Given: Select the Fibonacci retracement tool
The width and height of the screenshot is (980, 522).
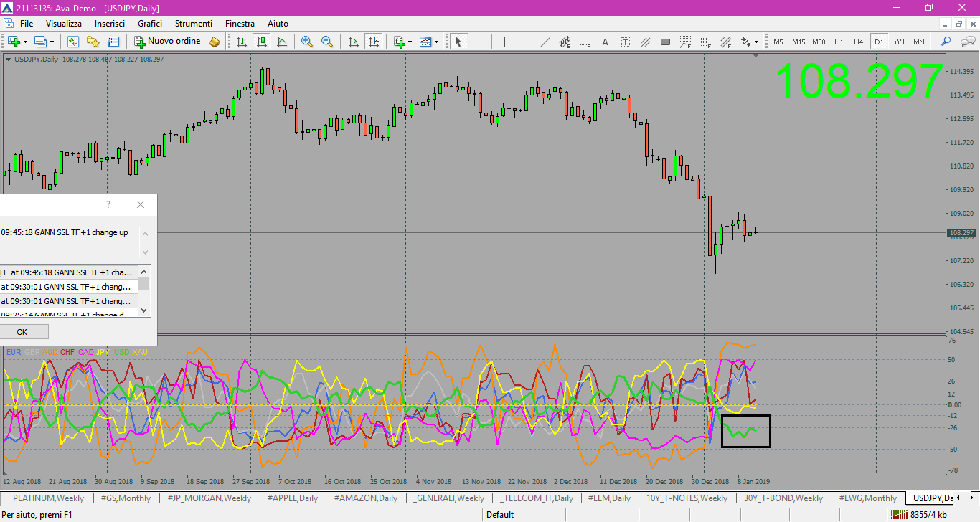Looking at the screenshot, I should (x=585, y=42).
